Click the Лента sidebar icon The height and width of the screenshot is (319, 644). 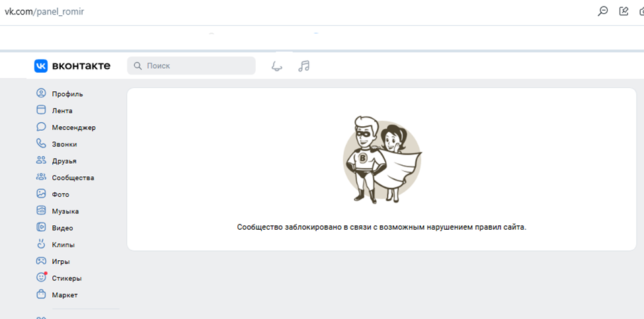click(41, 110)
